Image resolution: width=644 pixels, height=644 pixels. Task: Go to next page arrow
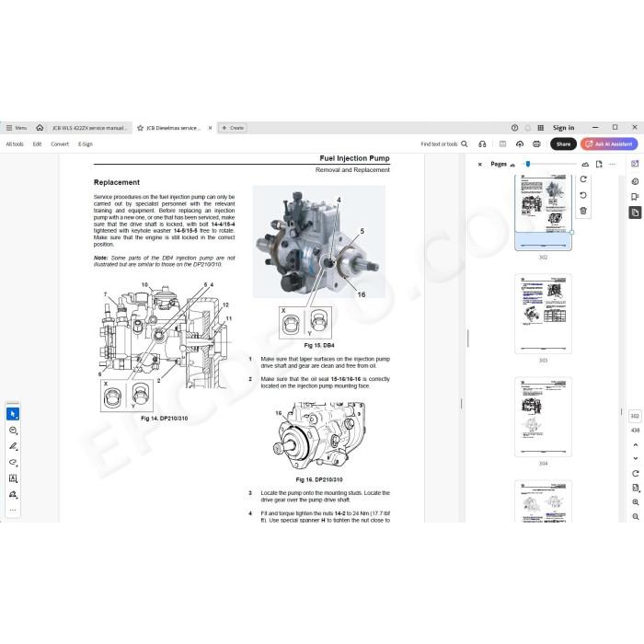click(x=636, y=458)
